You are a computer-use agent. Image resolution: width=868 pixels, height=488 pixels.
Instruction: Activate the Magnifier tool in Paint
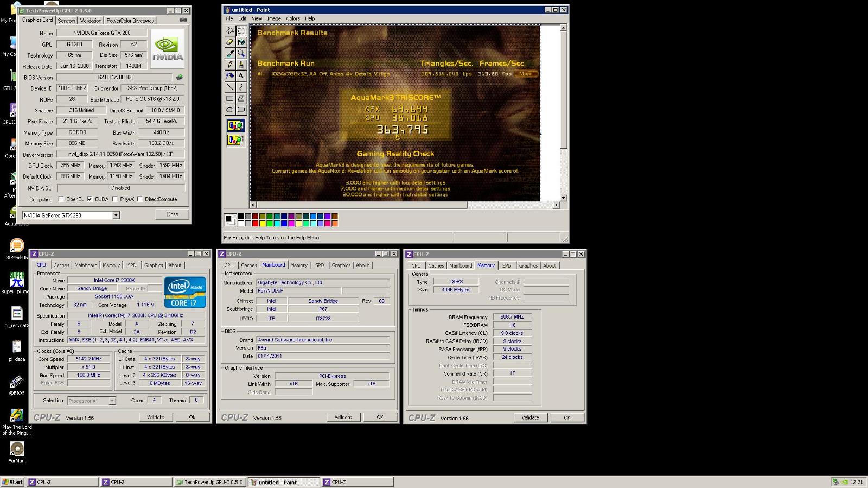[241, 53]
